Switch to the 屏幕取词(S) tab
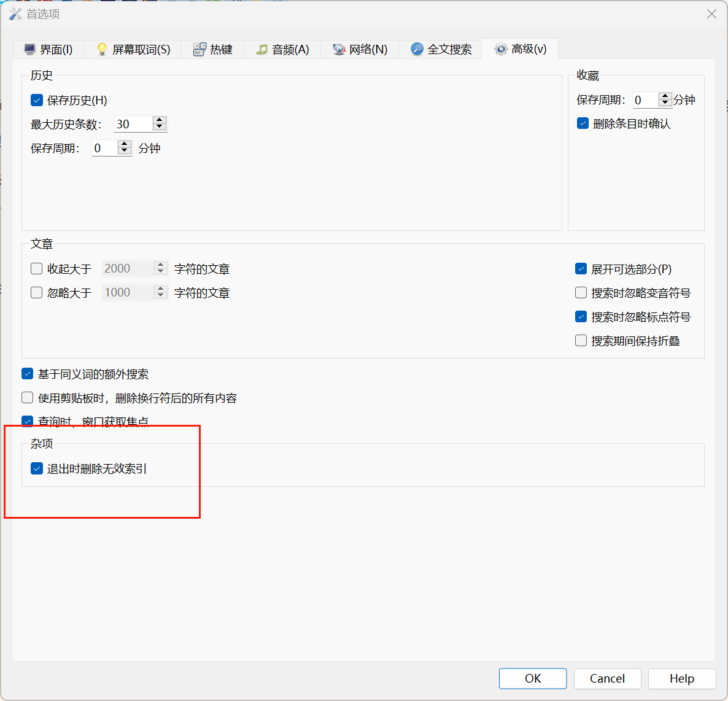728x701 pixels. 133,49
